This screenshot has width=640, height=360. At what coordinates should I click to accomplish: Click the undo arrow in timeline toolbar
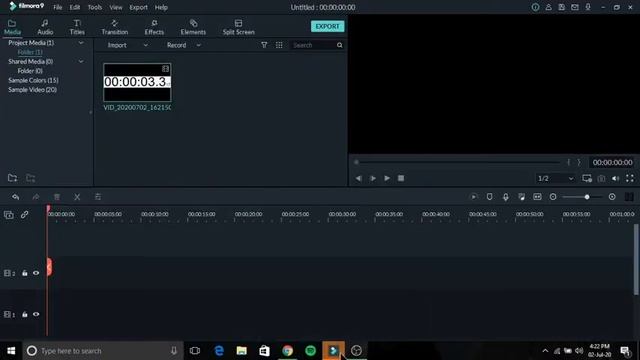[16, 197]
